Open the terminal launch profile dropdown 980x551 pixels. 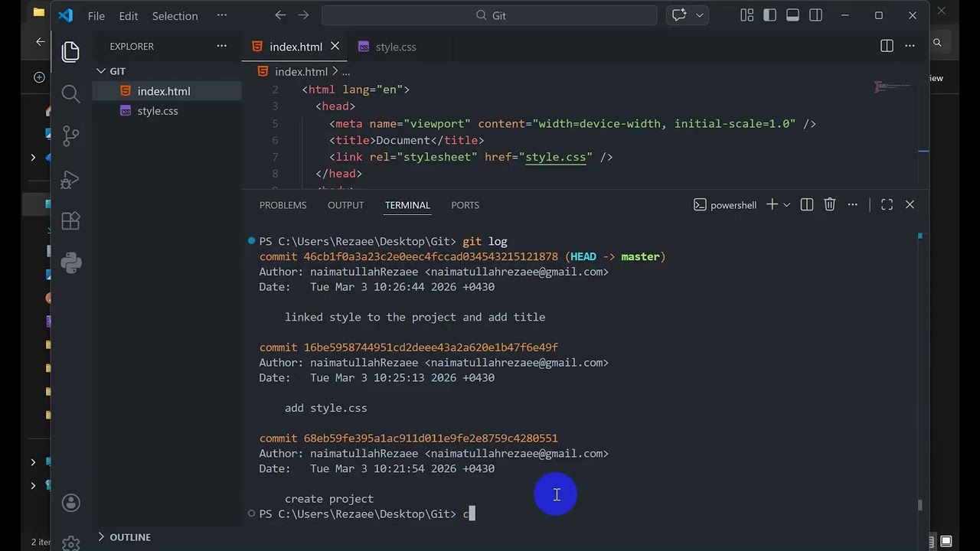coord(786,204)
